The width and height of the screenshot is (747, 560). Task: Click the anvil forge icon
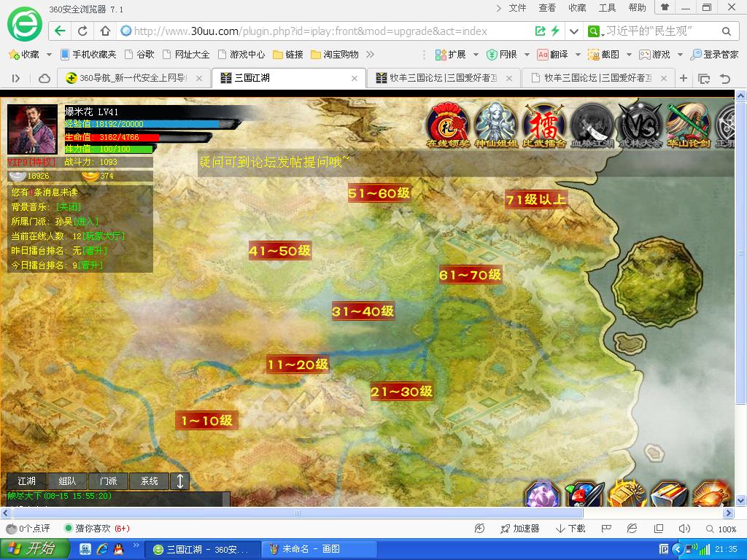point(670,494)
